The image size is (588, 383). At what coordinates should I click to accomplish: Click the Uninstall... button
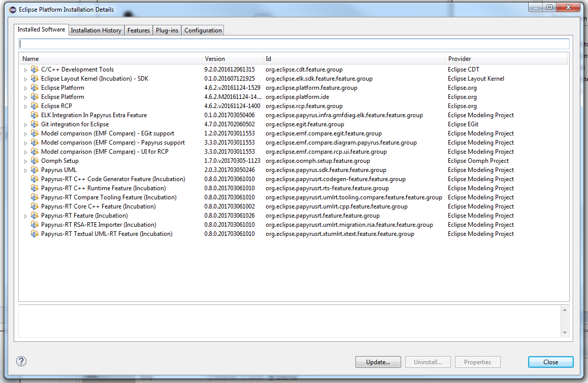pos(428,362)
